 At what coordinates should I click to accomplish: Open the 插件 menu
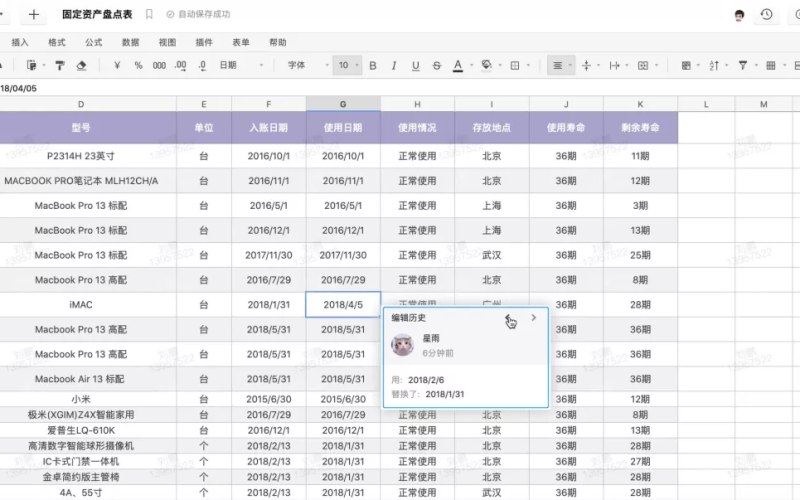(204, 42)
